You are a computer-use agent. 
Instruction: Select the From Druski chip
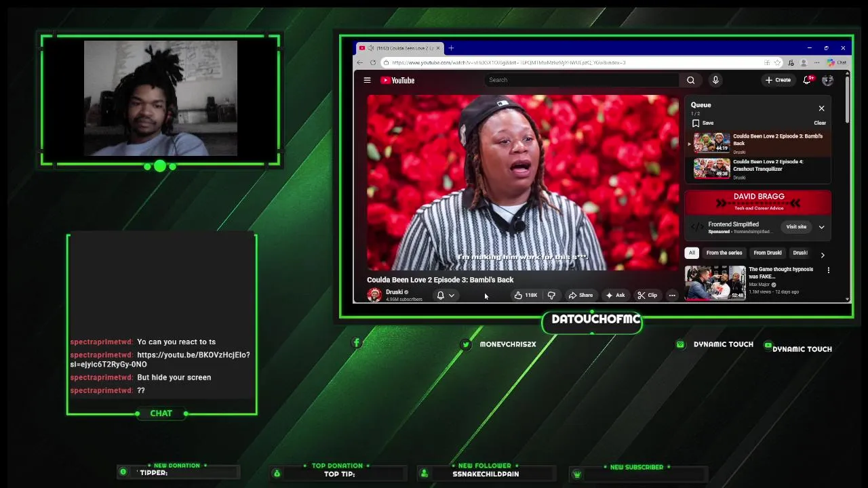tap(768, 253)
